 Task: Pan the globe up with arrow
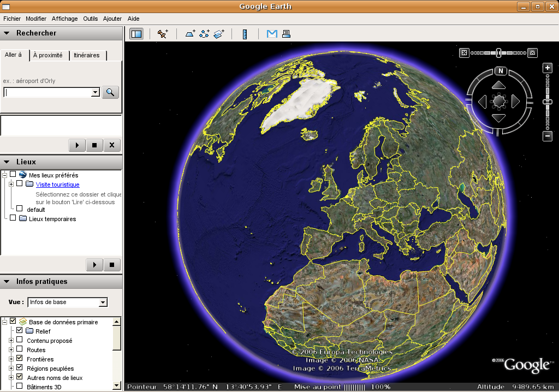[x=498, y=85]
